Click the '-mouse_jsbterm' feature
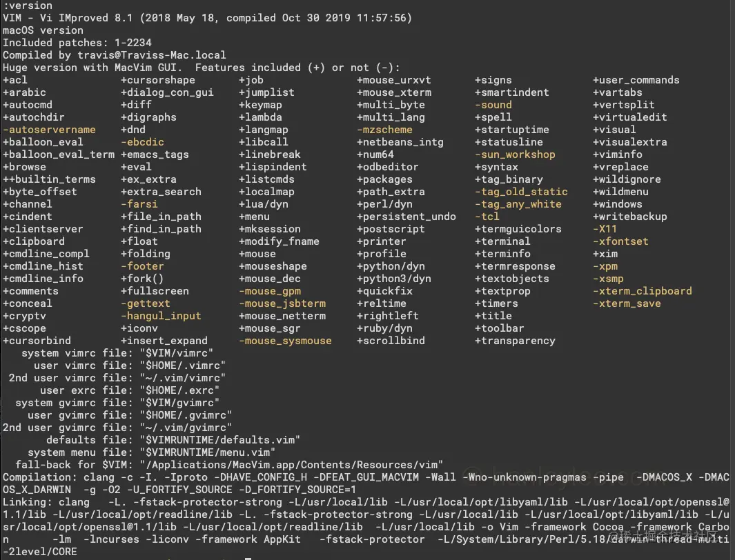 (x=283, y=303)
